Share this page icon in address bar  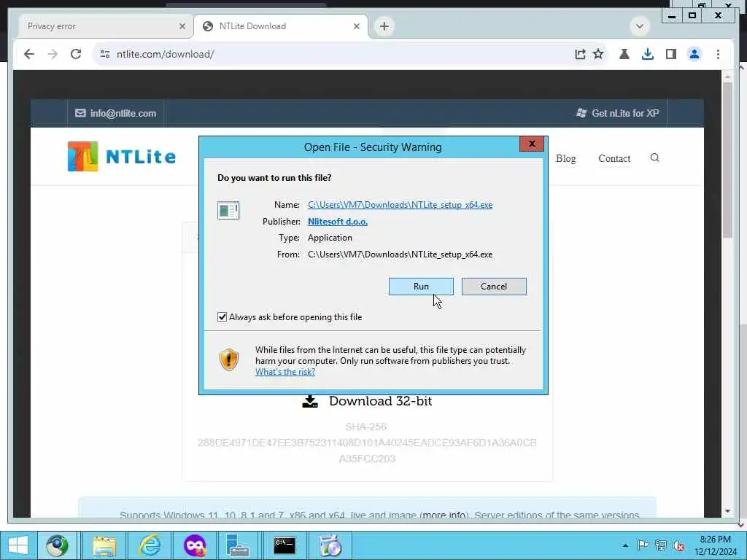pos(580,54)
